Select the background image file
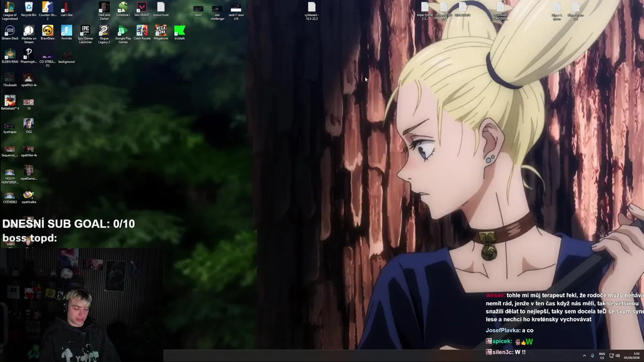 [x=66, y=57]
